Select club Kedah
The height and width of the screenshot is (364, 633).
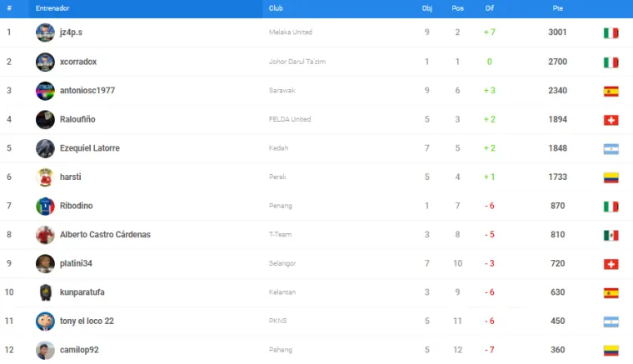click(278, 148)
